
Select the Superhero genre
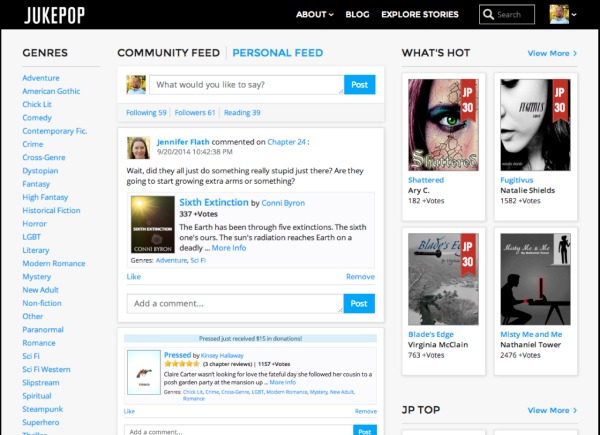pos(41,422)
